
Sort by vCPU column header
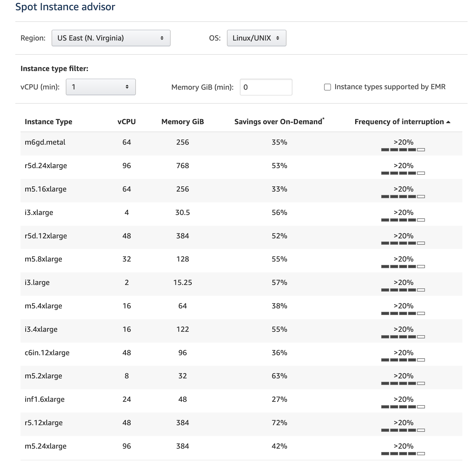tap(126, 122)
